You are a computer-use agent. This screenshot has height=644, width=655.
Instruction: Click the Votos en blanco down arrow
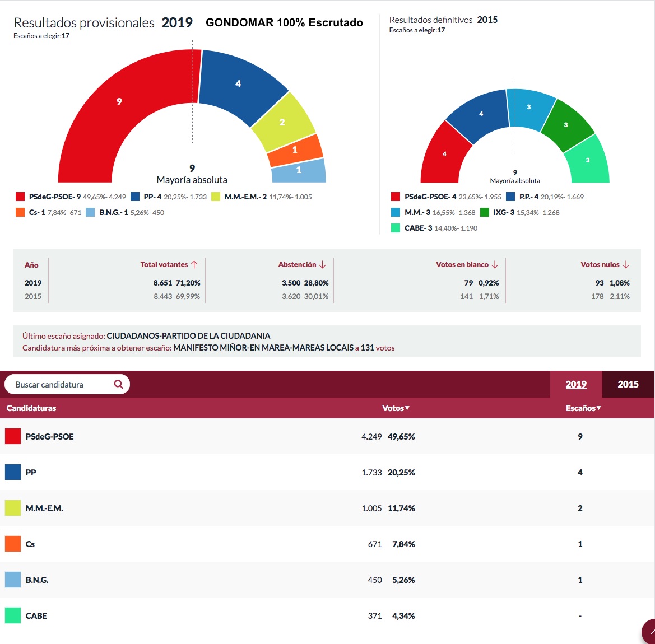click(495, 264)
